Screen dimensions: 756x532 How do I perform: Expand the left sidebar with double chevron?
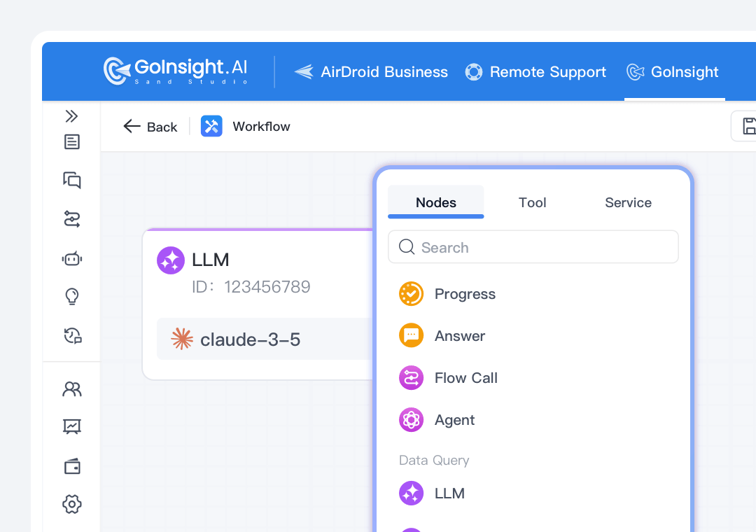[x=71, y=116]
